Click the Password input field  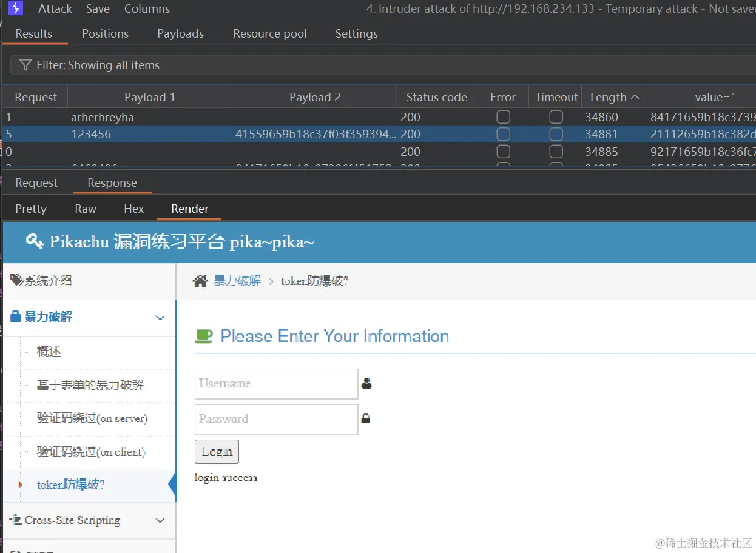pos(276,419)
